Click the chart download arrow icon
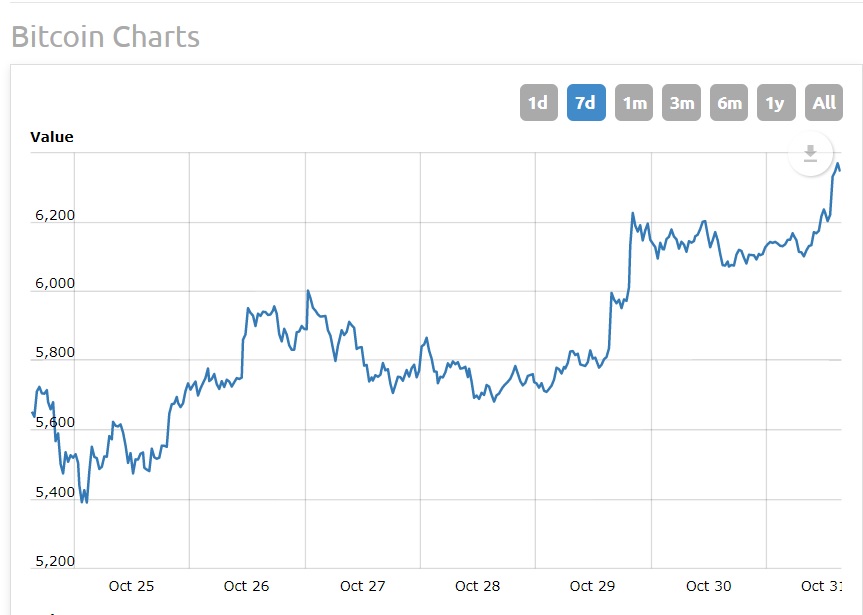 click(x=811, y=153)
